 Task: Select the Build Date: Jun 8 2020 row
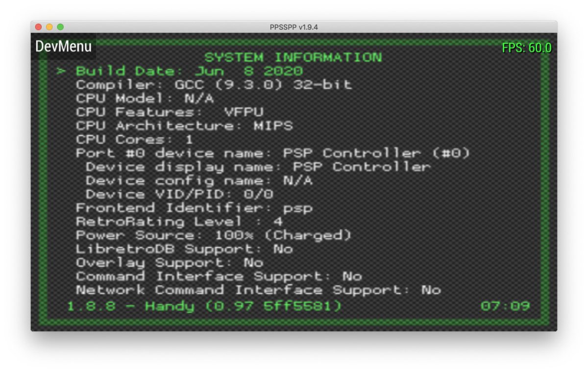click(x=189, y=71)
